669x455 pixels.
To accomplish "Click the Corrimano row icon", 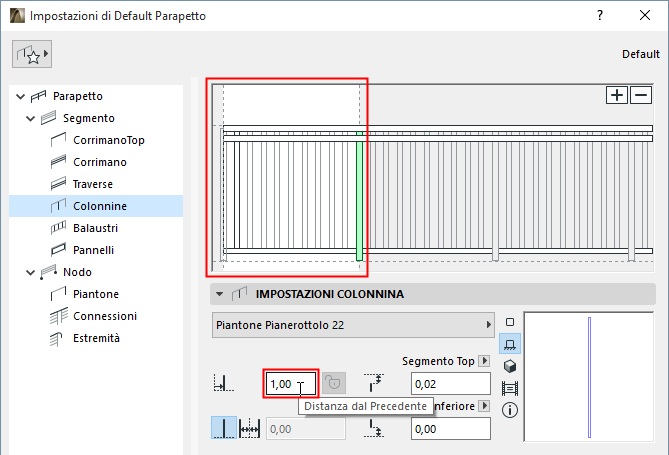I will [58, 162].
